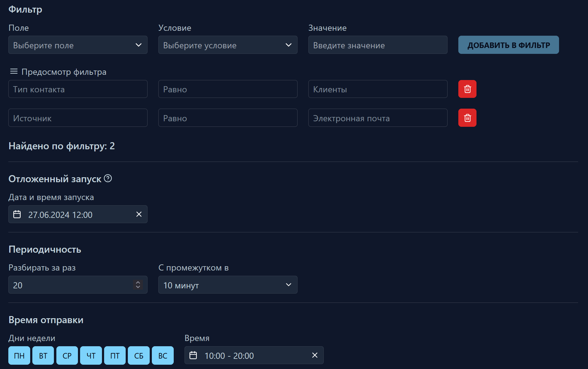Open the Выберите поле dropdown
588x369 pixels.
pos(78,45)
